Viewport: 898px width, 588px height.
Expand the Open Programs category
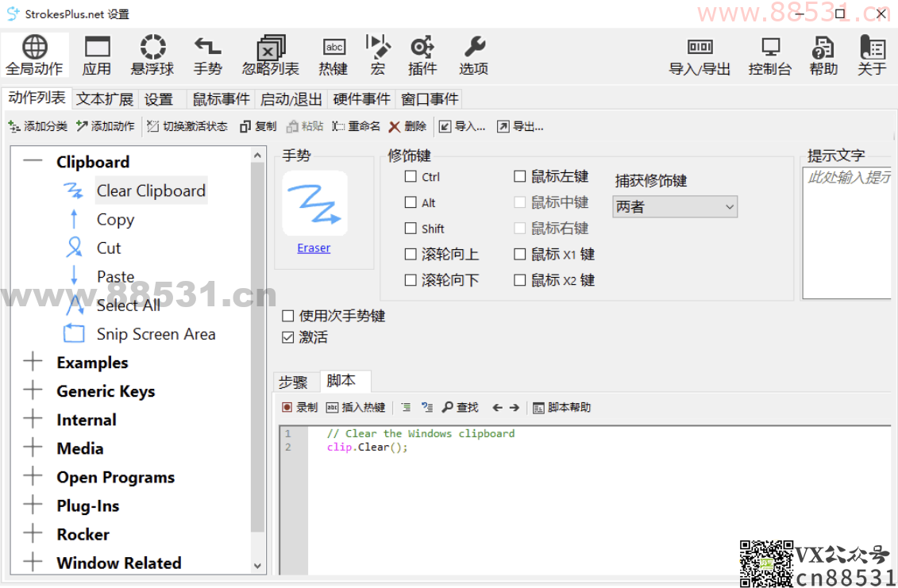pos(33,476)
